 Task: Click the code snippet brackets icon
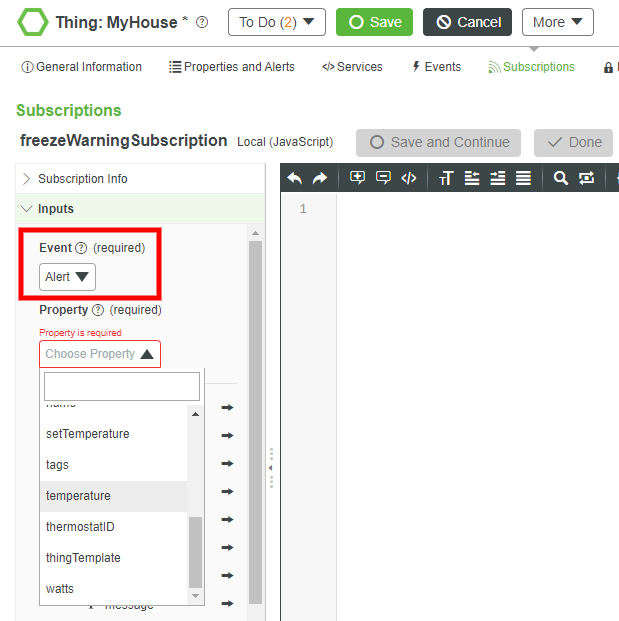409,178
